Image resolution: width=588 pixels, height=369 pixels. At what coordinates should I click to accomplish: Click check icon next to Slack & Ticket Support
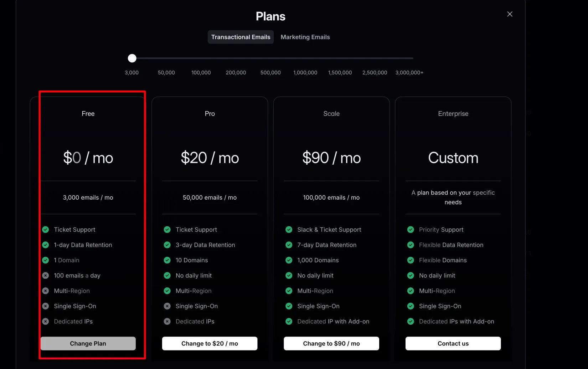pos(289,230)
